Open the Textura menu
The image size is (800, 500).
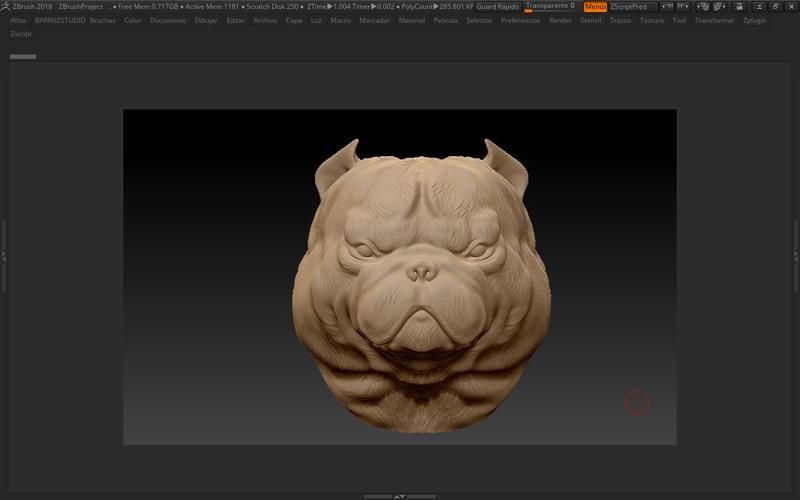[x=652, y=20]
